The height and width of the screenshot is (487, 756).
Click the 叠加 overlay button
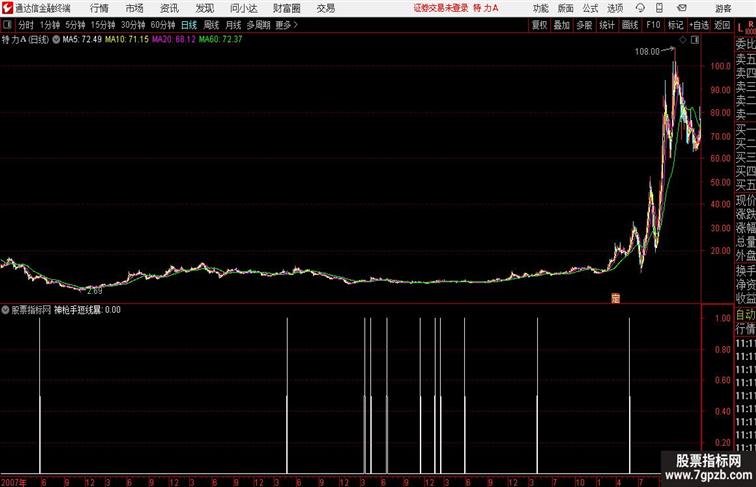pos(562,25)
